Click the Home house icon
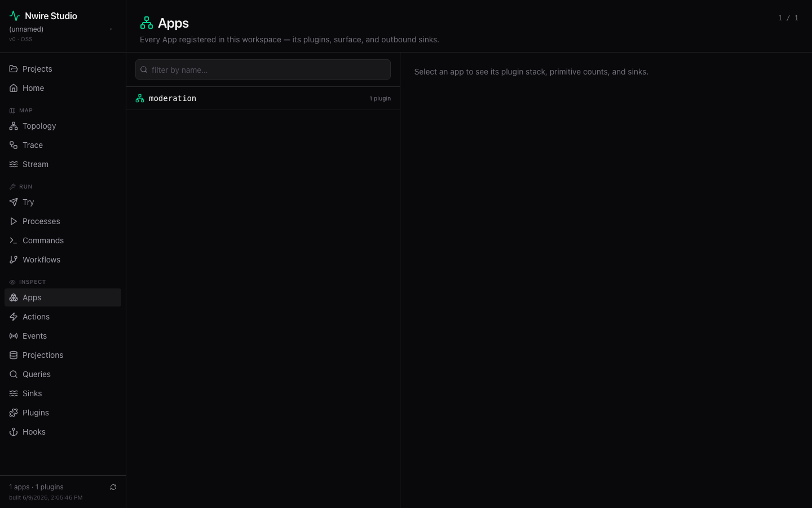Image resolution: width=812 pixels, height=508 pixels. [14, 88]
